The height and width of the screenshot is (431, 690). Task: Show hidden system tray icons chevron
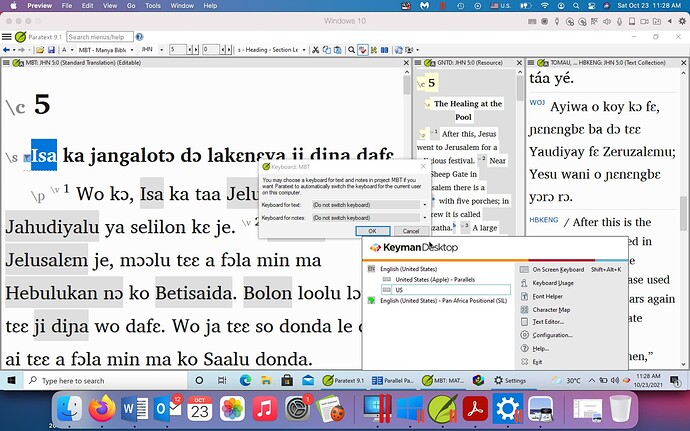(x=592, y=380)
